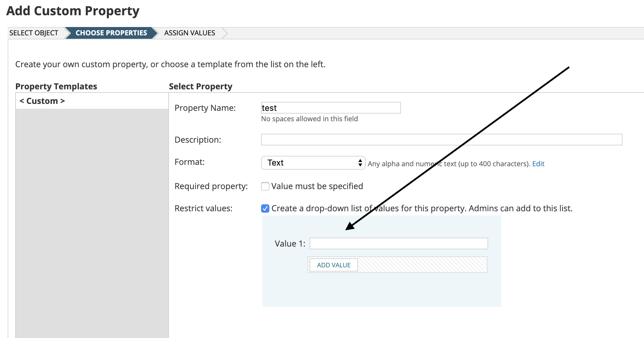The height and width of the screenshot is (338, 644).
Task: Toggle the 'Value must be specified' checkbox
Action: pos(265,186)
